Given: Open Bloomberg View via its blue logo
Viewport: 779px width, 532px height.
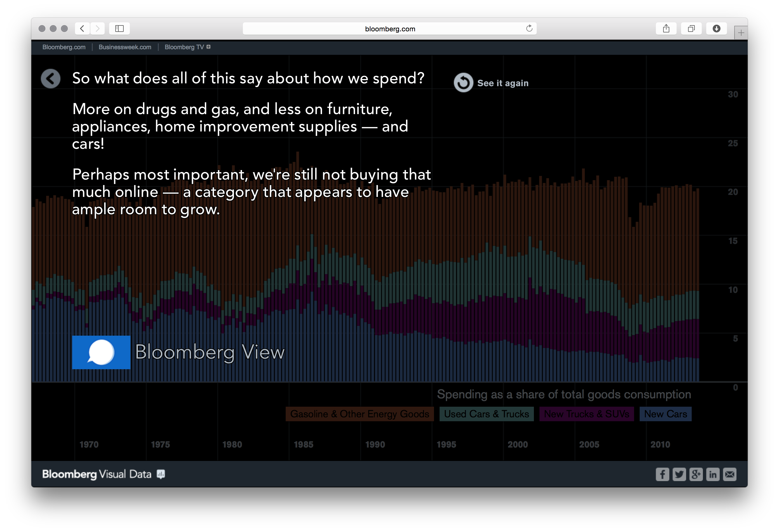Looking at the screenshot, I should [x=101, y=352].
